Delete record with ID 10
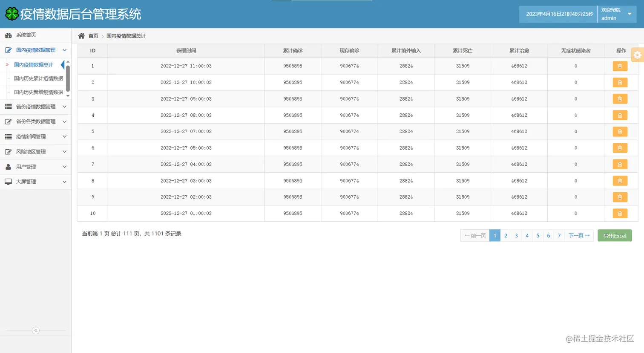 point(620,214)
